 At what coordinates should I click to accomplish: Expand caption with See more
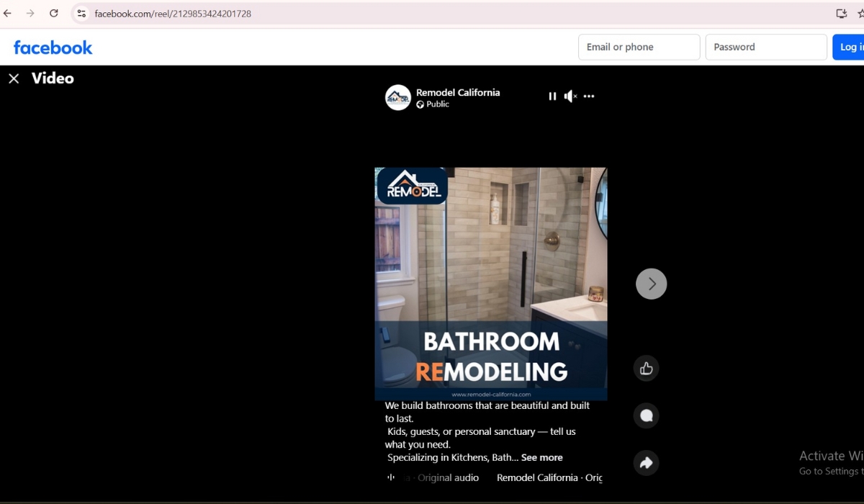point(541,458)
